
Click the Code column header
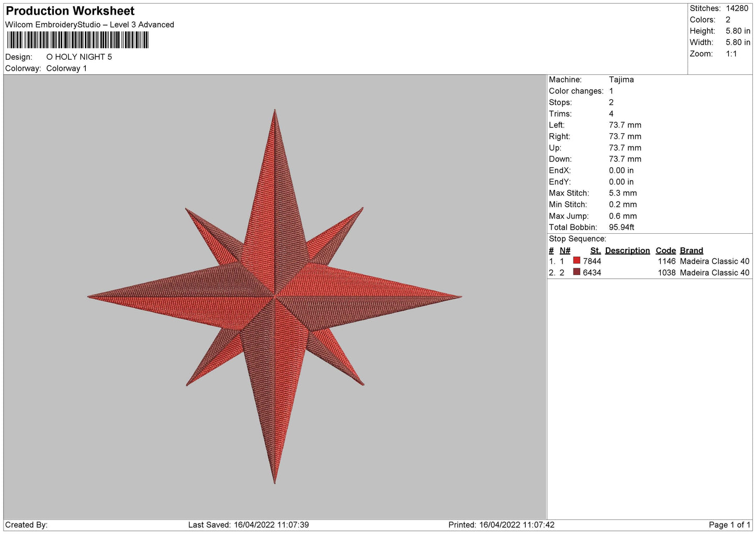[x=665, y=251]
